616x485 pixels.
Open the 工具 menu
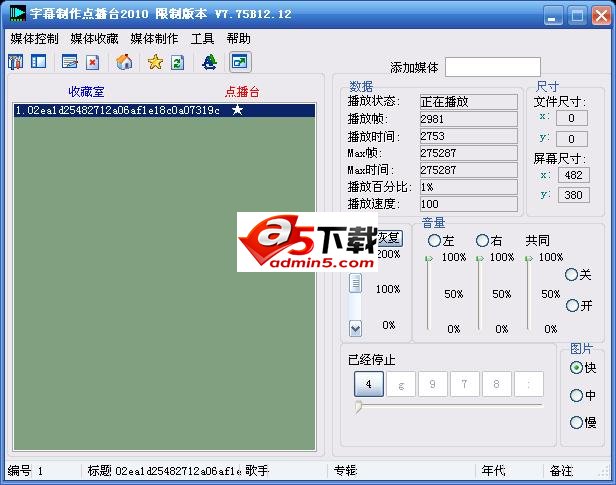pos(202,39)
